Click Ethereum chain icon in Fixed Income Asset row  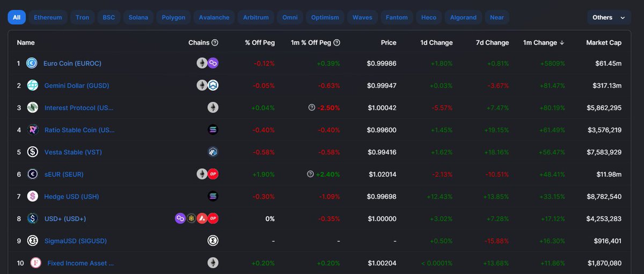coord(213,263)
